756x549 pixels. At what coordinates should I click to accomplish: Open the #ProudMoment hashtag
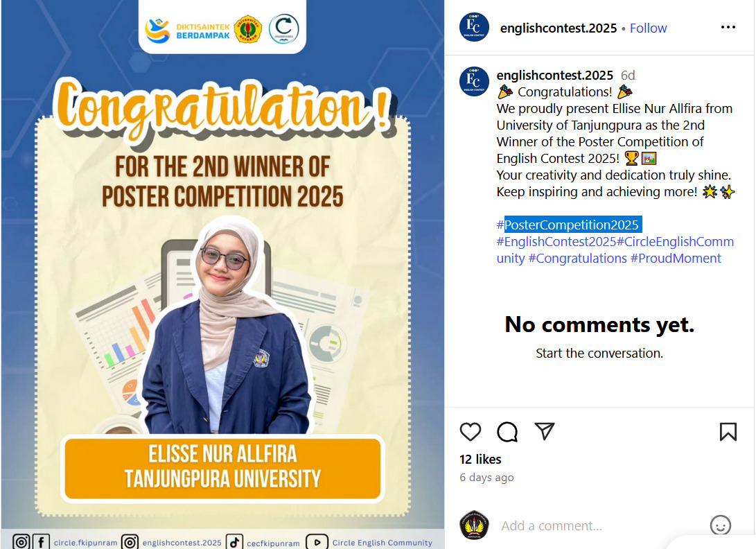tap(676, 258)
